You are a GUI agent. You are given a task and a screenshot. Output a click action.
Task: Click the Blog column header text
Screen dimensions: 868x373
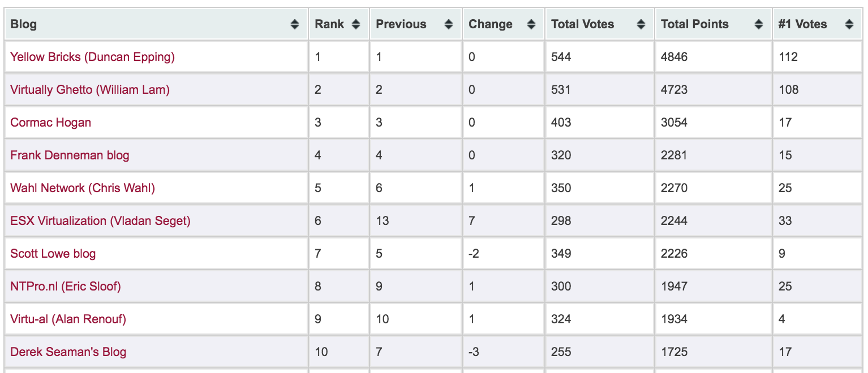tap(24, 24)
